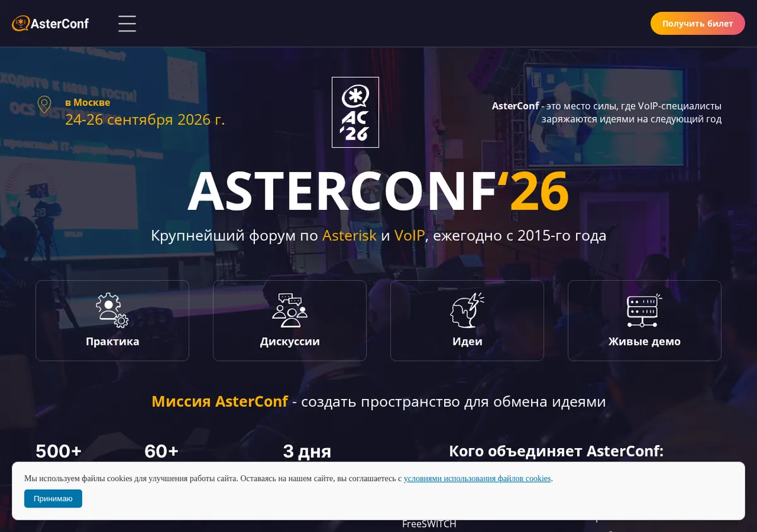The image size is (757, 532).
Task: Open cookies usage terms link
Action: [478, 478]
